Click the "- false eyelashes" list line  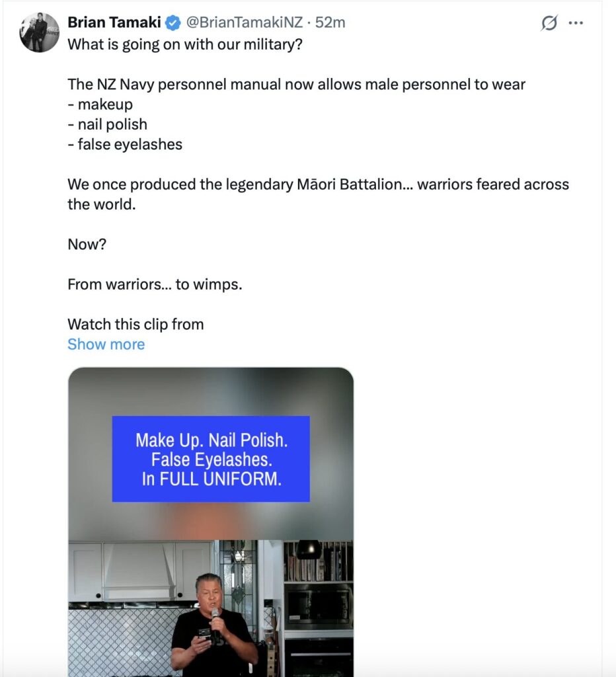pos(125,144)
